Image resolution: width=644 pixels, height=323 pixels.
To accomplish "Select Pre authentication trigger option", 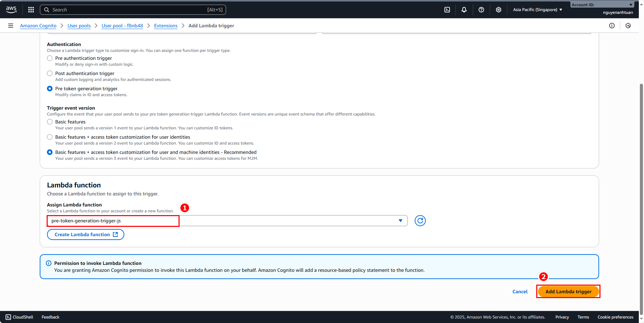I will 50,58.
